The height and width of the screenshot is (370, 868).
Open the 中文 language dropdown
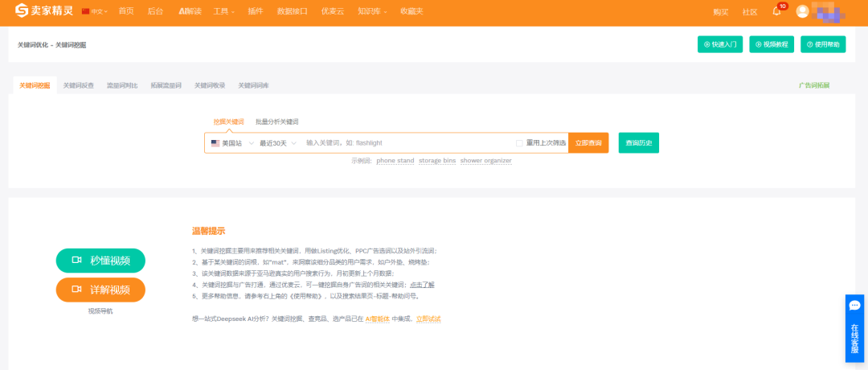tap(95, 11)
